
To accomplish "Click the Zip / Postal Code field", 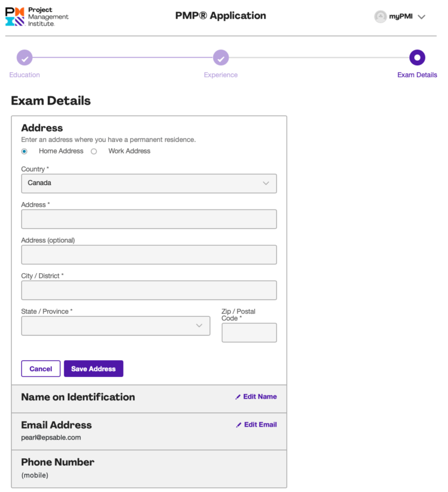I will [249, 333].
